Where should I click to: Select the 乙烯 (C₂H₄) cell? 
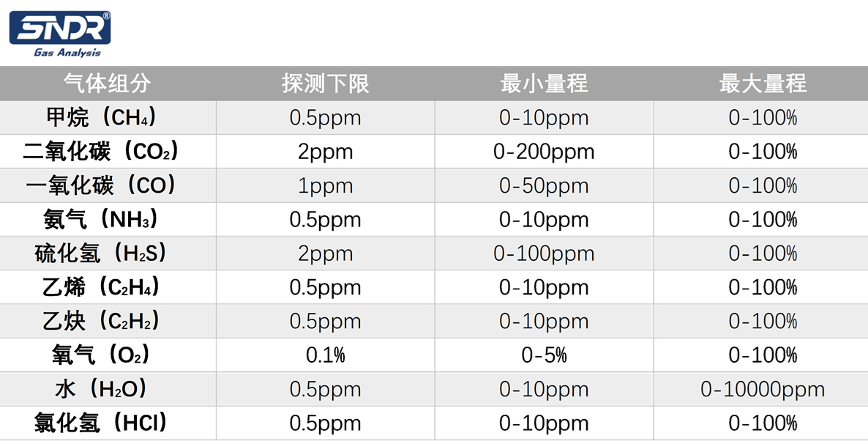point(102,287)
